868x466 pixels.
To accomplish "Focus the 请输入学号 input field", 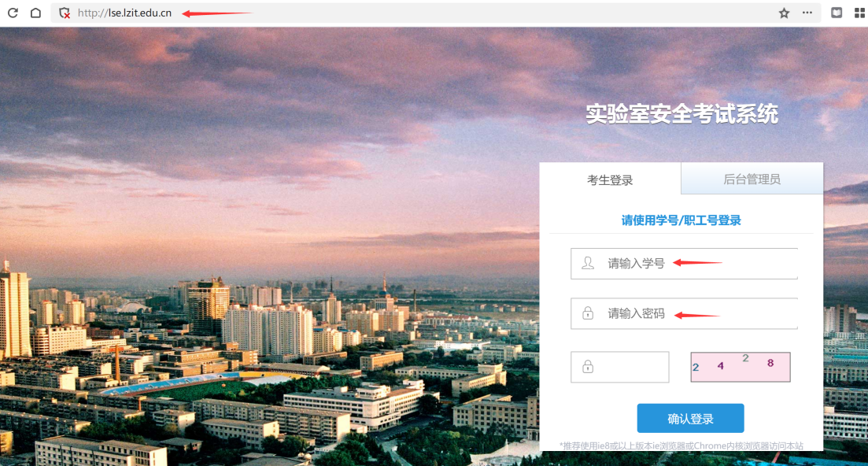I will (684, 264).
